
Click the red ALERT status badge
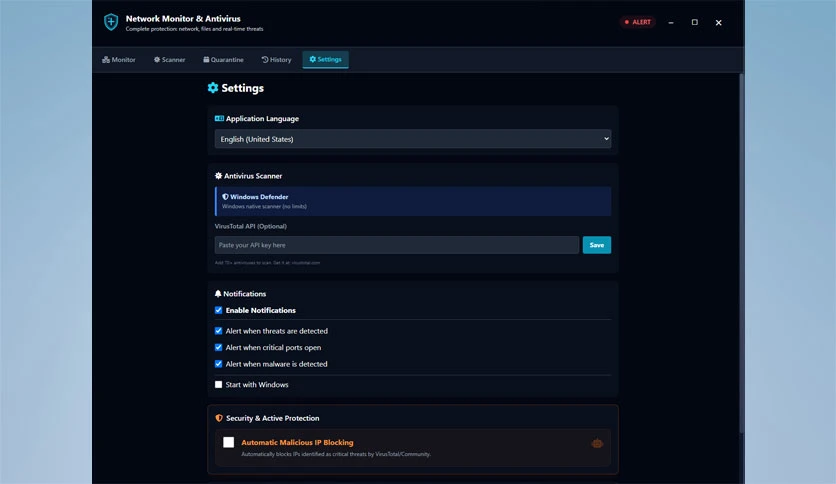click(x=638, y=22)
